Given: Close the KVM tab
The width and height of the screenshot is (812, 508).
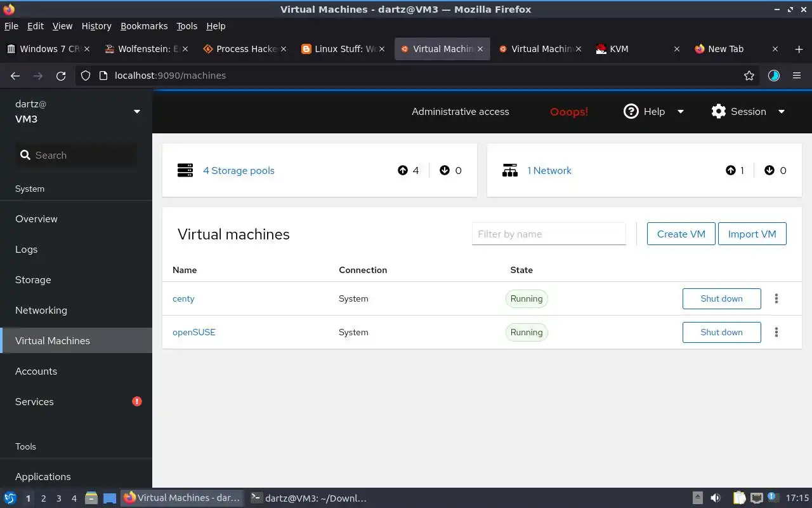Looking at the screenshot, I should (677, 49).
